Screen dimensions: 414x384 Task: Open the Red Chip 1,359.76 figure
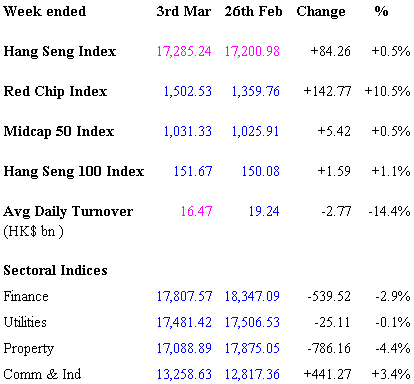tap(256, 91)
